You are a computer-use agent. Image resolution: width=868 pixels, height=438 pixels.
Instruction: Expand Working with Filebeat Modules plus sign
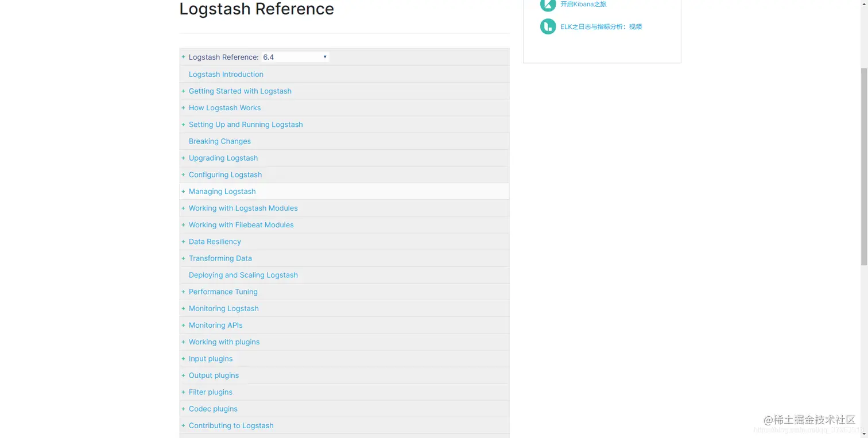coord(183,224)
